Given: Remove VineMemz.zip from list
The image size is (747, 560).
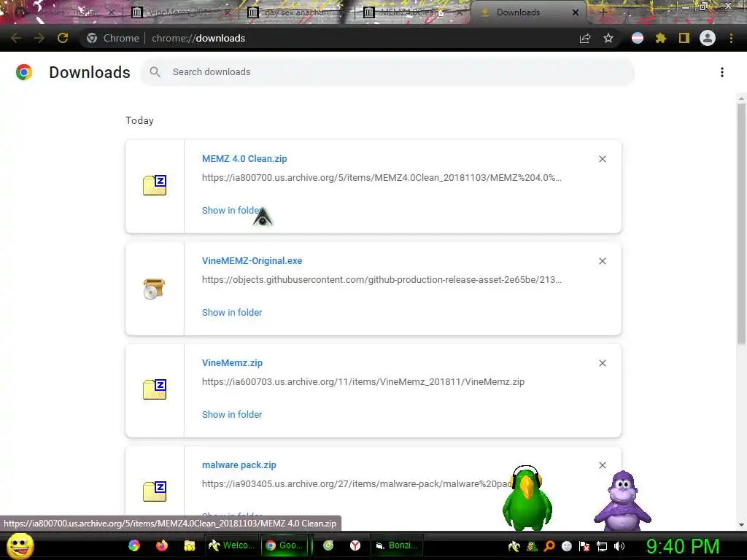Looking at the screenshot, I should point(602,363).
